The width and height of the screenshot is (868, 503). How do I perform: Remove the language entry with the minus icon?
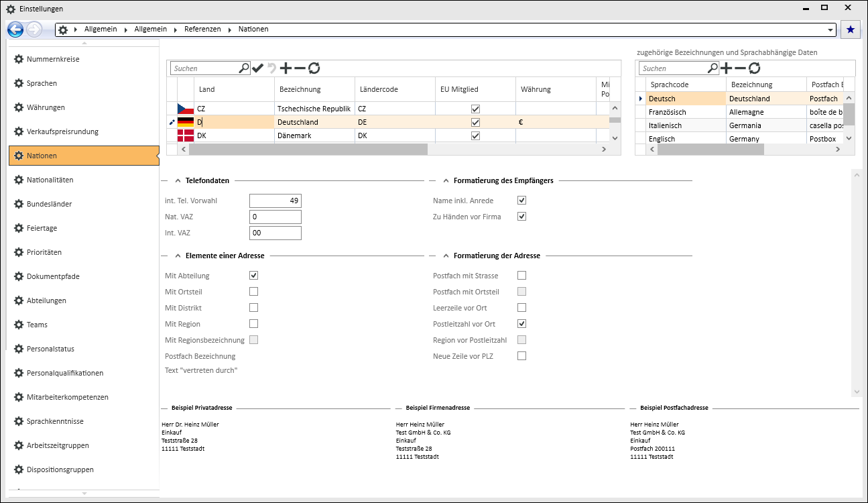[x=740, y=68]
